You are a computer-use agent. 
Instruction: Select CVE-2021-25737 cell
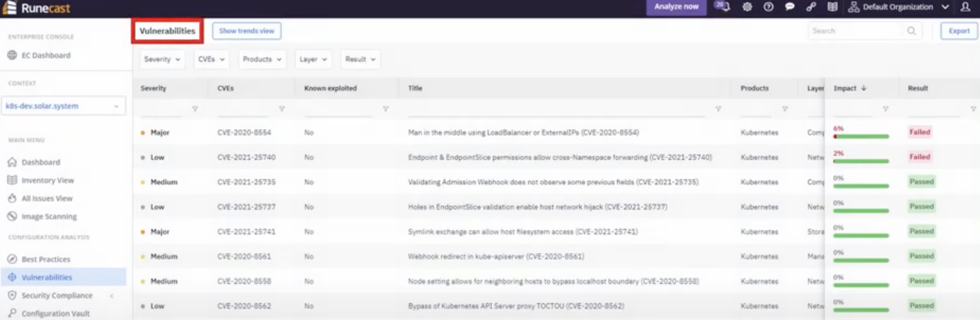(247, 207)
